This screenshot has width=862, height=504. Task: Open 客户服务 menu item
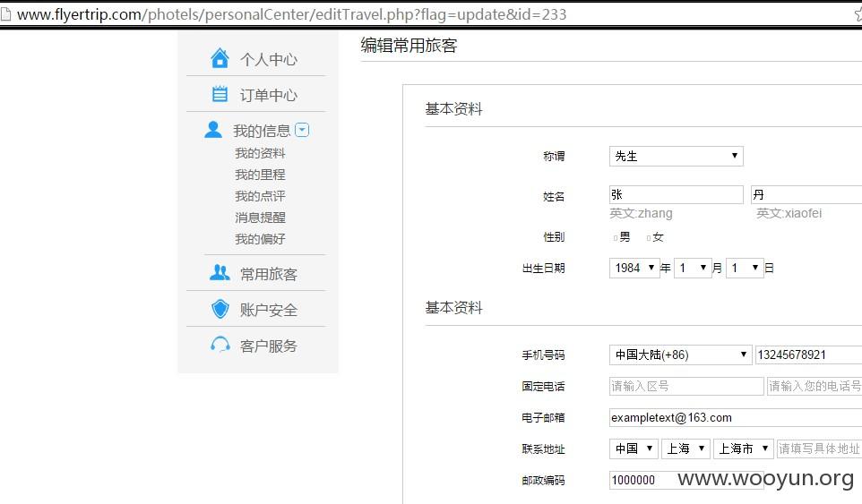[x=268, y=346]
